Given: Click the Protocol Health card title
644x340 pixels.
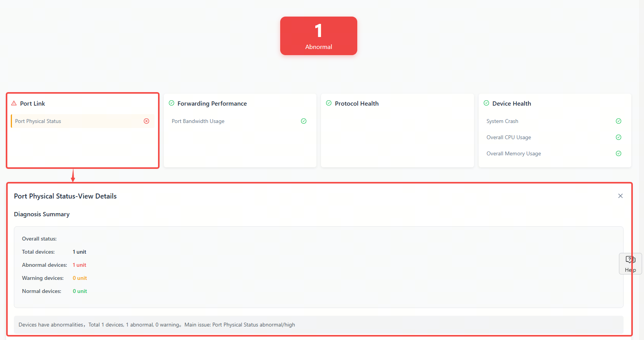Looking at the screenshot, I should tap(356, 103).
